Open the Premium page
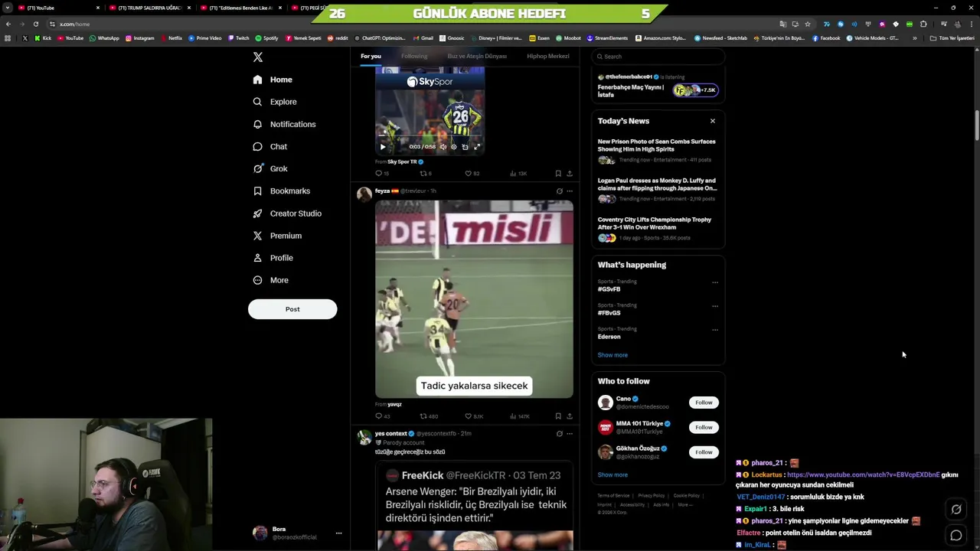Viewport: 980px width, 551px height. click(277, 236)
